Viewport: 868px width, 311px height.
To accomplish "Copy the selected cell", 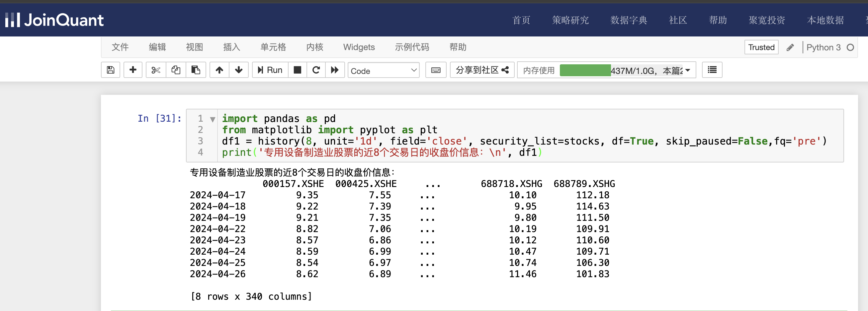I will pos(176,70).
